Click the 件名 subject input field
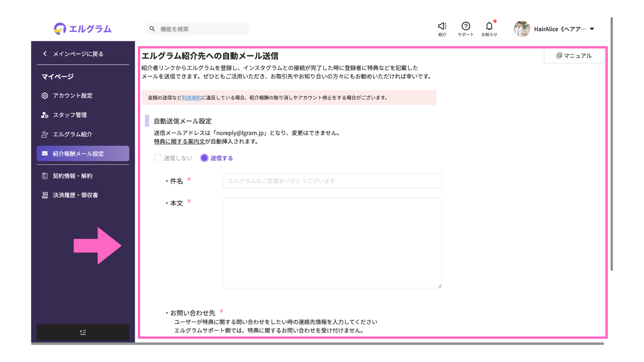644x362 pixels. (x=332, y=181)
